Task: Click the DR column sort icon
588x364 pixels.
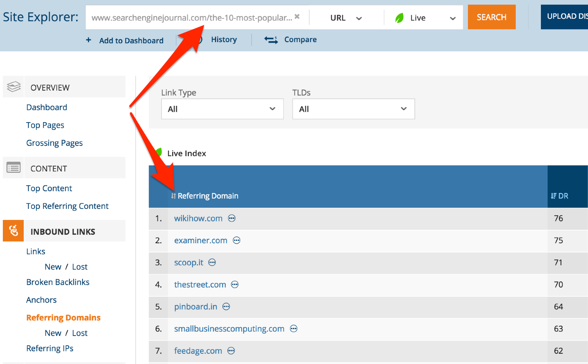Action: [554, 196]
